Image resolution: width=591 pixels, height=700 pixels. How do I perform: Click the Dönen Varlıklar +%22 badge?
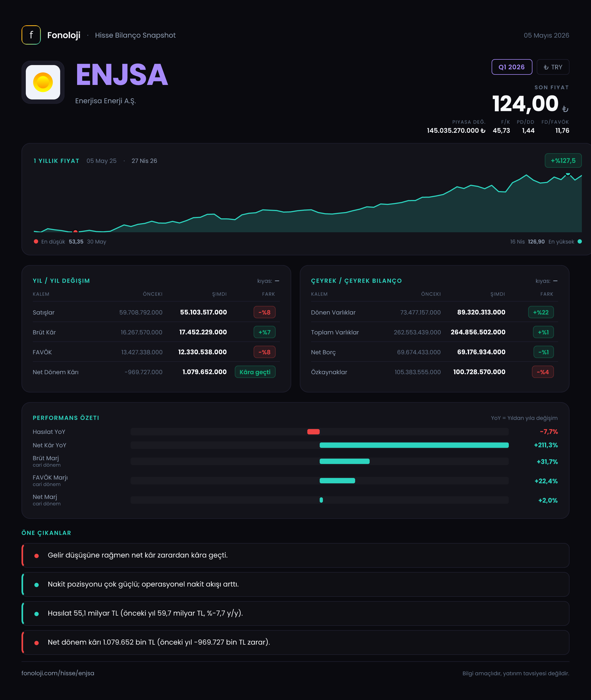coord(541,312)
